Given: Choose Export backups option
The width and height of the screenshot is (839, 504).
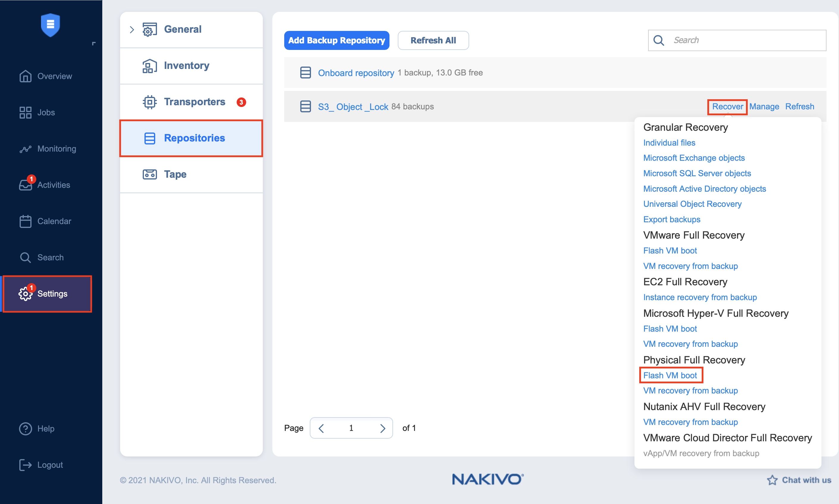Looking at the screenshot, I should 672,219.
